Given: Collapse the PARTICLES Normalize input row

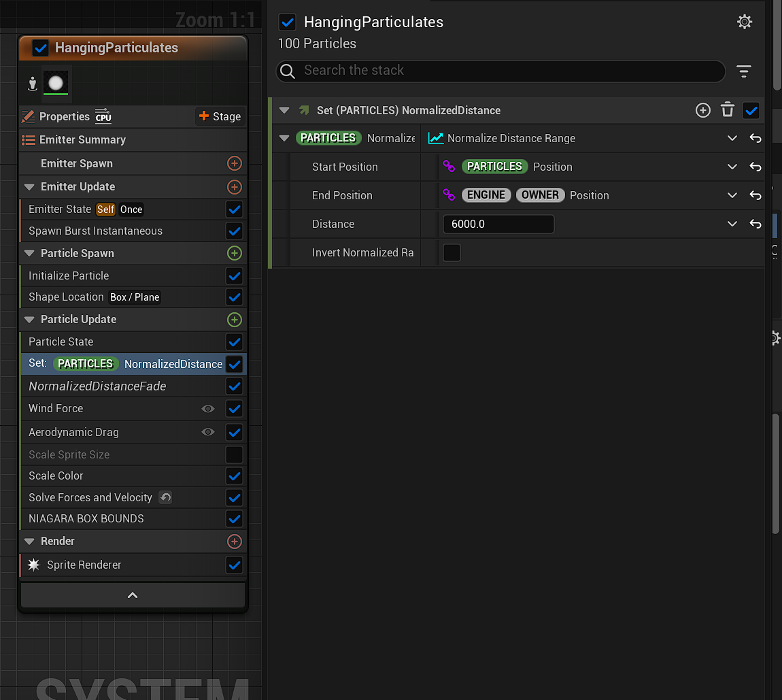Looking at the screenshot, I should (x=284, y=138).
